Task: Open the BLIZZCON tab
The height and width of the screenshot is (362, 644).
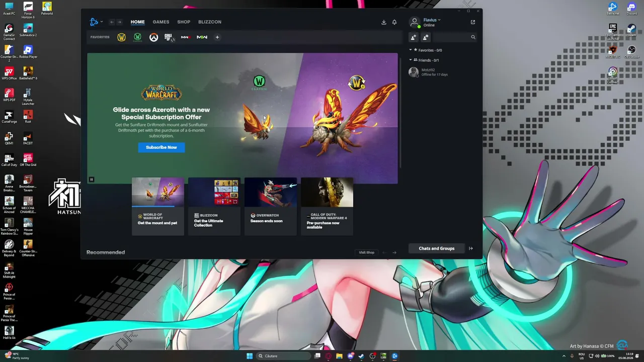Action: click(210, 22)
